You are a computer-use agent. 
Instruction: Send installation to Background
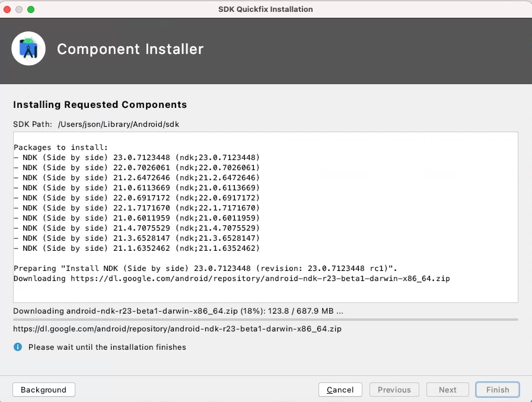(44, 390)
